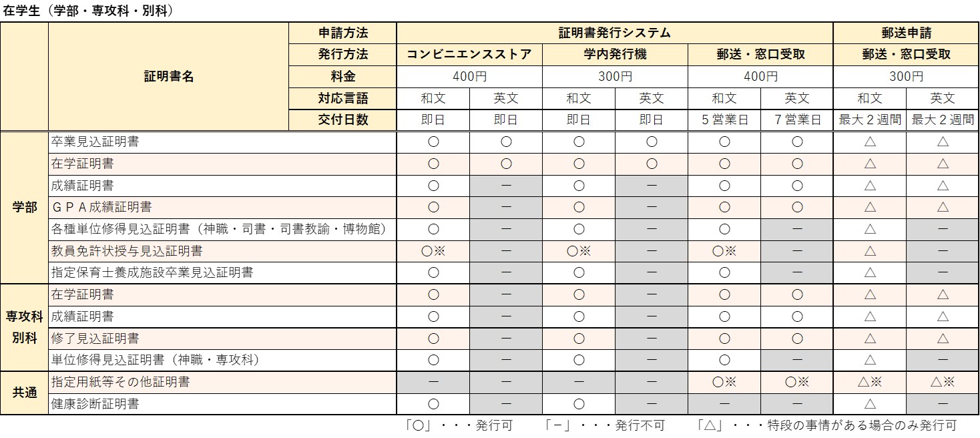The height and width of the screenshot is (438, 980).
Task: Select the 対応言語 row header
Action: click(343, 98)
